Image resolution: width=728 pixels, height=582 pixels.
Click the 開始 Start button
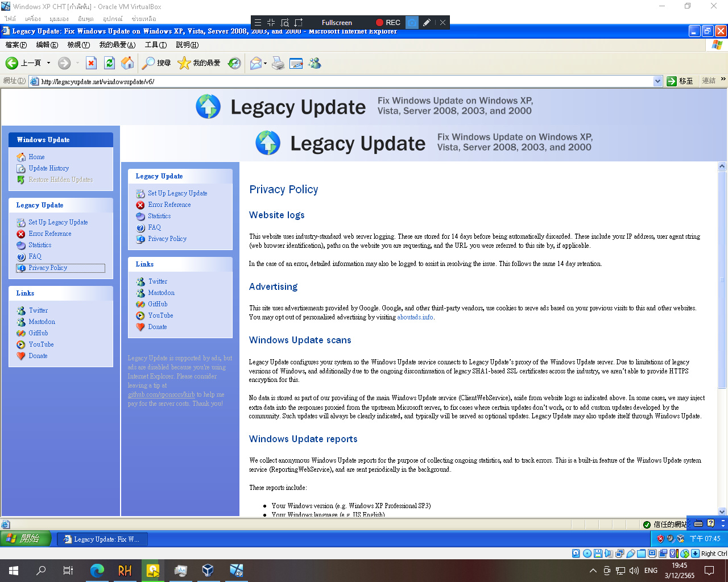(x=26, y=538)
